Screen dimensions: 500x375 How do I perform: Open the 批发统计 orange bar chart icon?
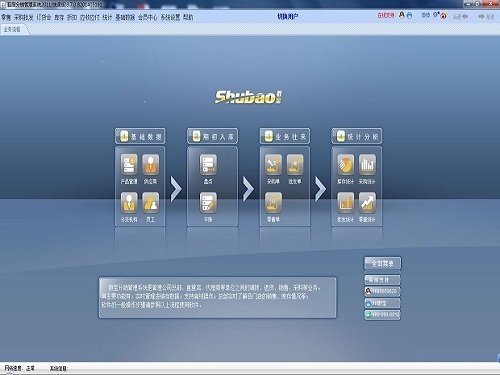coord(345,203)
